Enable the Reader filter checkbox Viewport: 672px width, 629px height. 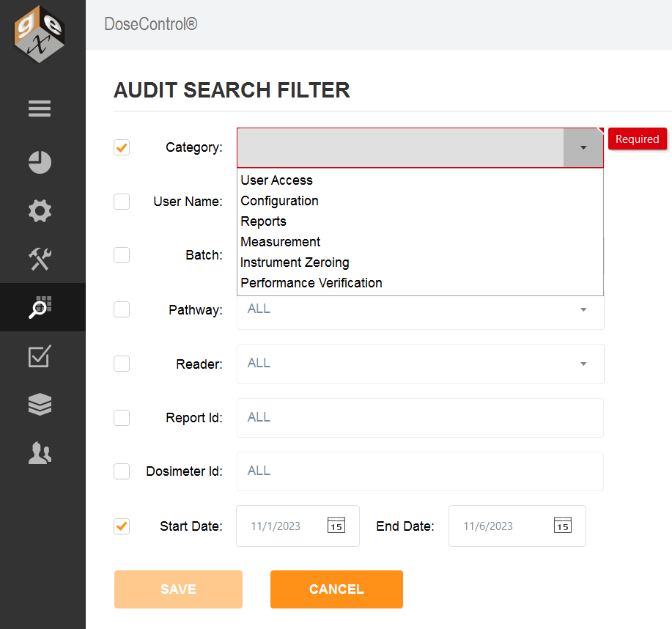(122, 364)
